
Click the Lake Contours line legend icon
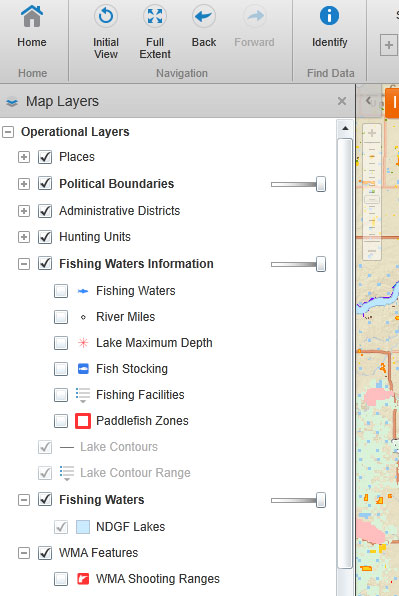67,447
